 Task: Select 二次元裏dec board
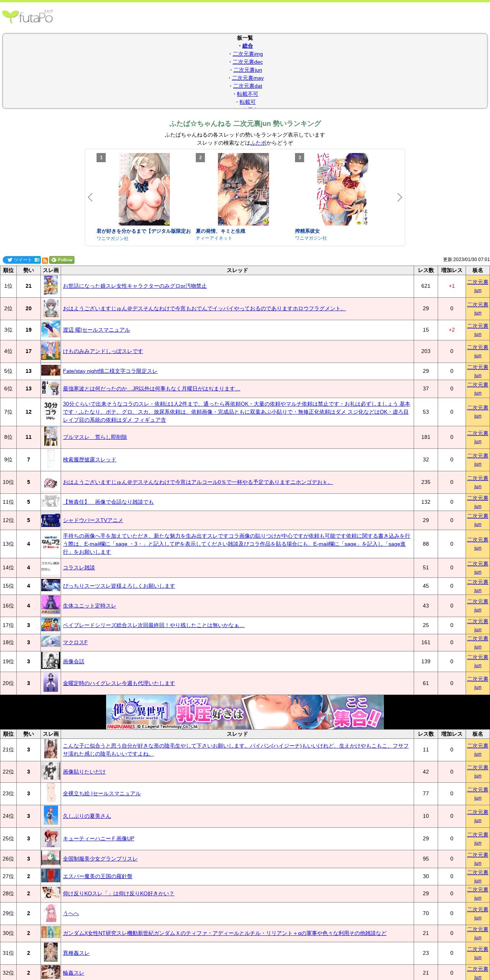click(x=248, y=62)
